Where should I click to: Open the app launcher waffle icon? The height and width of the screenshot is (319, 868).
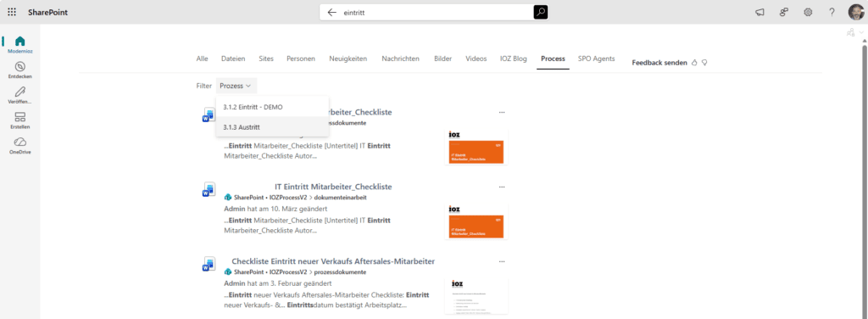point(12,12)
